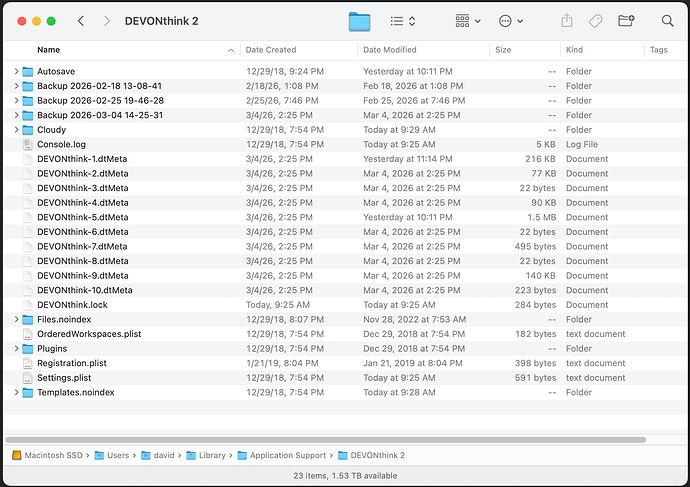Click the New Folder toolbar icon
Screen dimensions: 690x487
coord(626,21)
